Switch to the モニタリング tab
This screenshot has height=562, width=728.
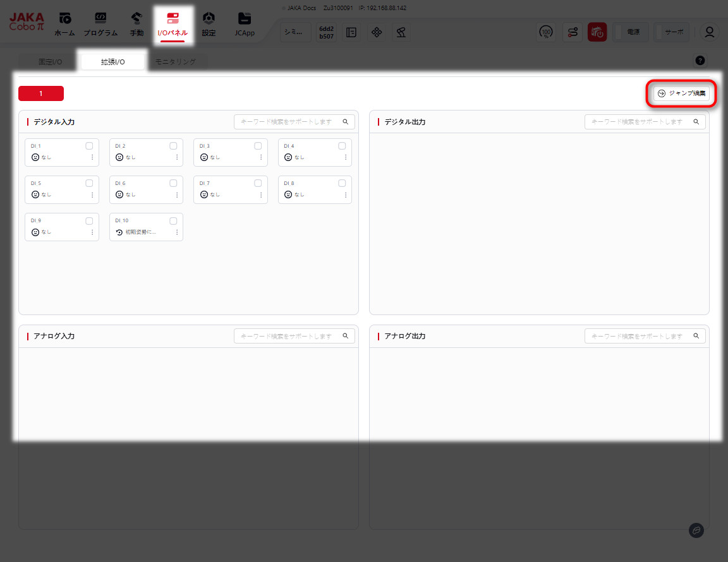pyautogui.click(x=176, y=62)
